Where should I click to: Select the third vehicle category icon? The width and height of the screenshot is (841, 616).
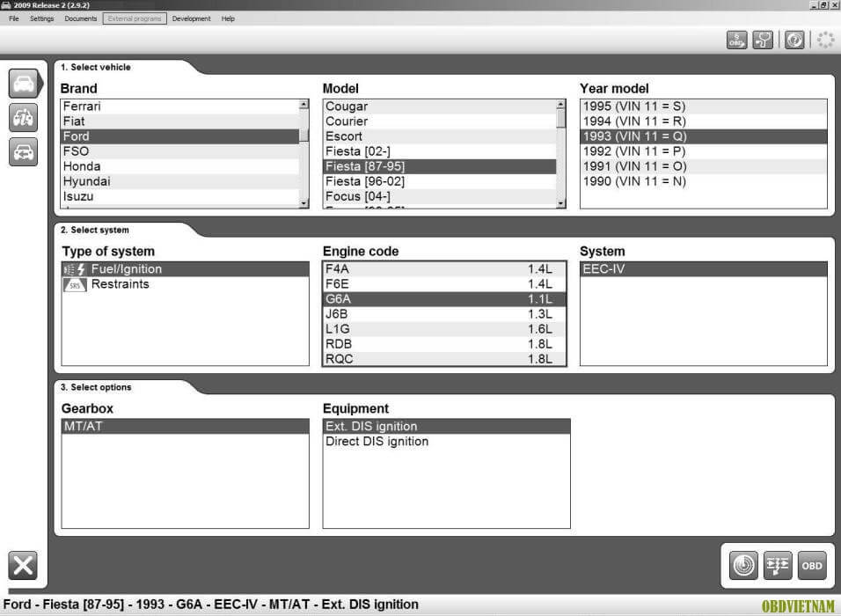pyautogui.click(x=23, y=152)
